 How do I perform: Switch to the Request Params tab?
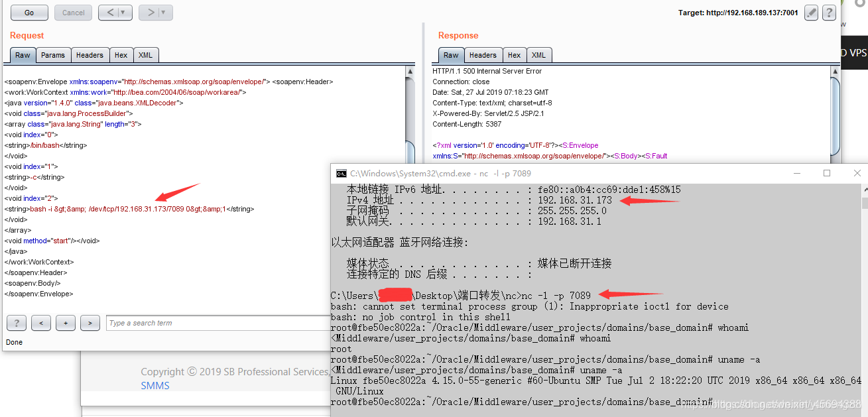click(53, 55)
